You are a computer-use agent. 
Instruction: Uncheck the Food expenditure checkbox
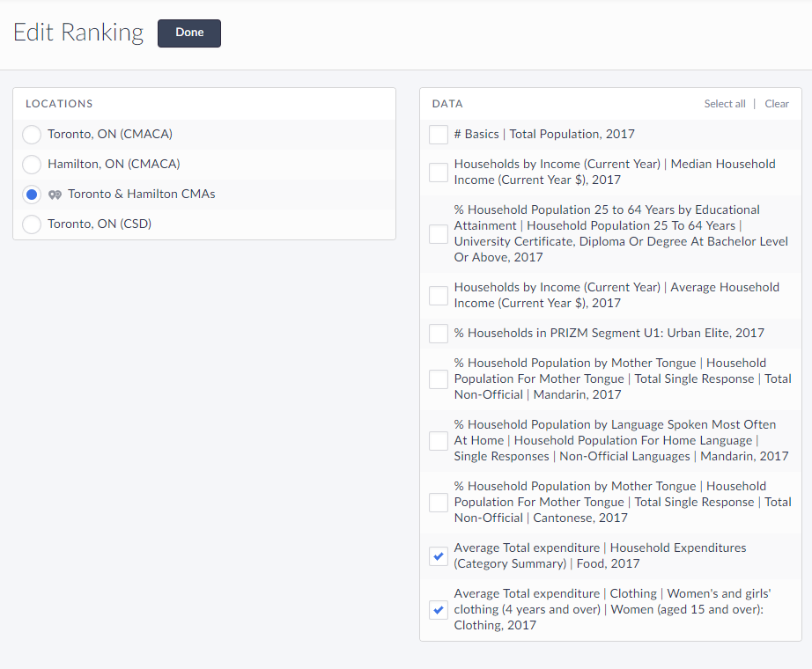click(439, 556)
